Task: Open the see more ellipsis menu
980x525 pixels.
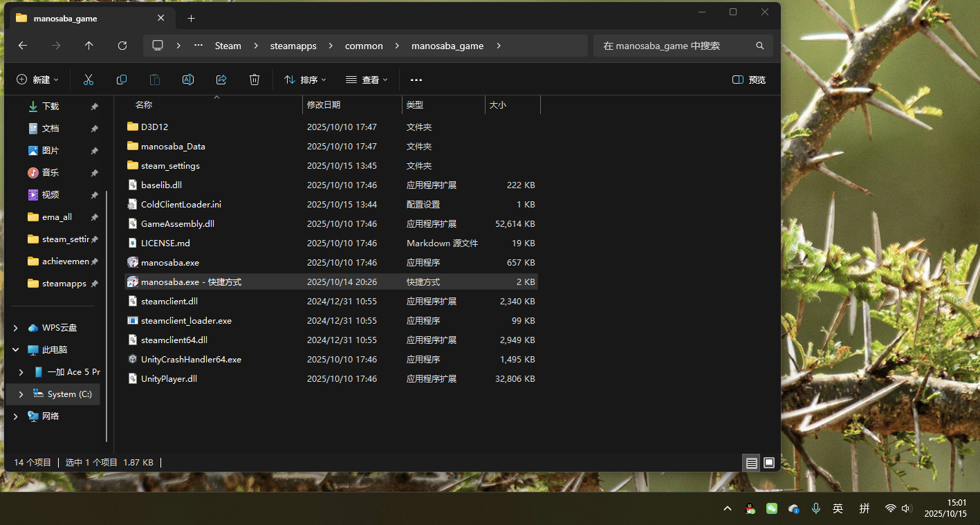Action: click(416, 80)
